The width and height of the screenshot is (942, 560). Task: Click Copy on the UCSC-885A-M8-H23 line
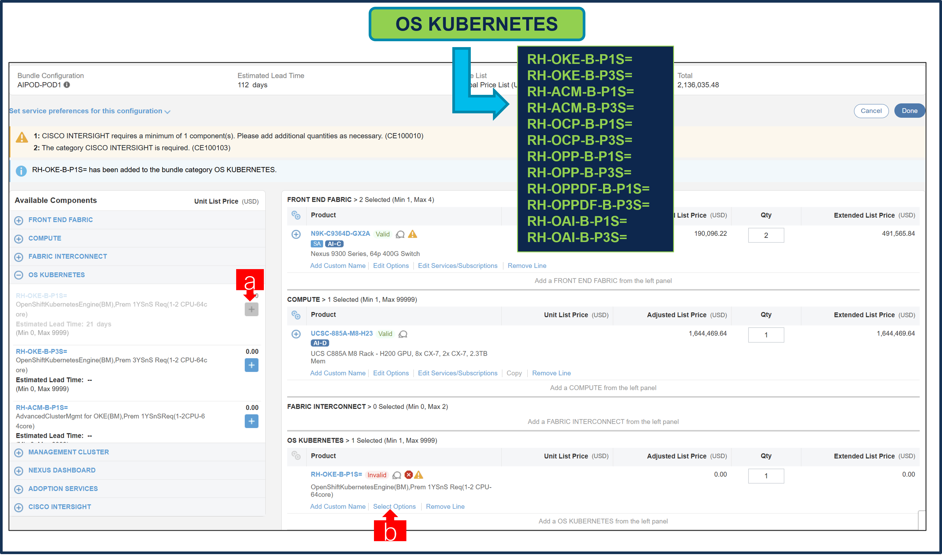click(x=514, y=373)
